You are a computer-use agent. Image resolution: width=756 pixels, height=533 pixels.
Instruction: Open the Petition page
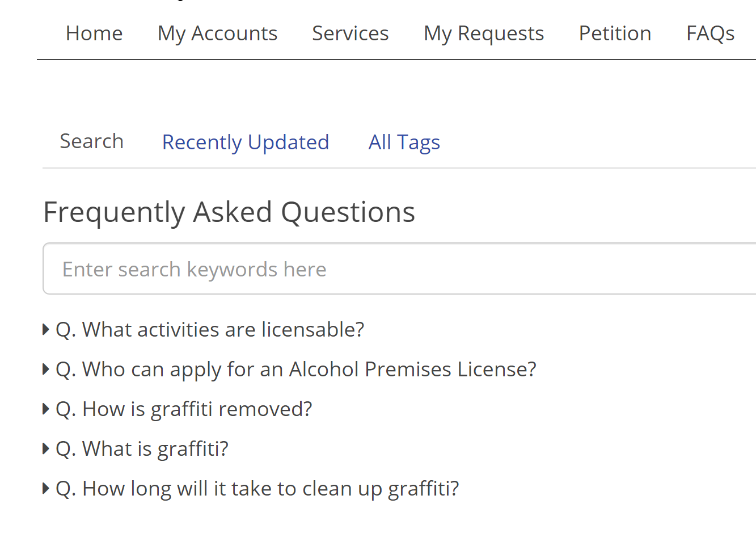click(615, 33)
